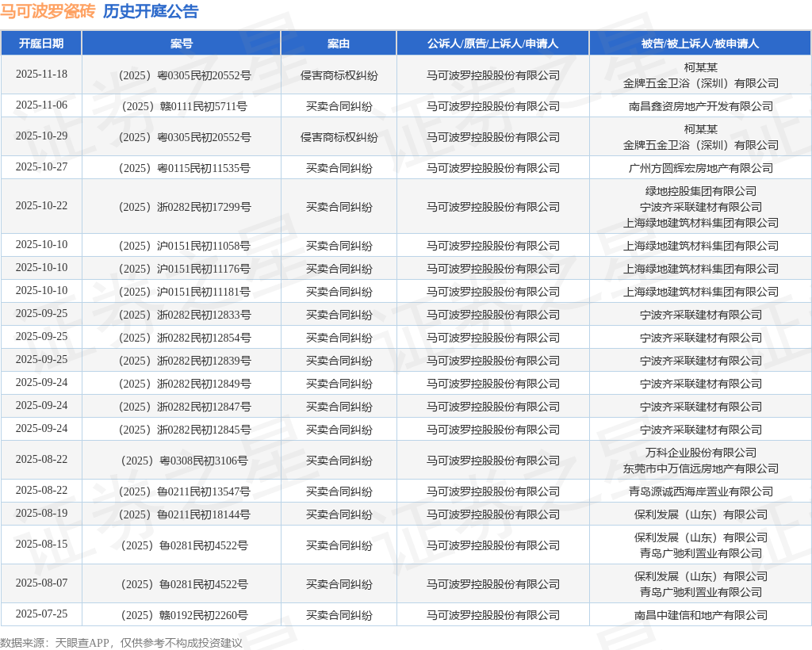Select date cell 2025-10-27
This screenshot has width=812, height=650.
tap(41, 166)
